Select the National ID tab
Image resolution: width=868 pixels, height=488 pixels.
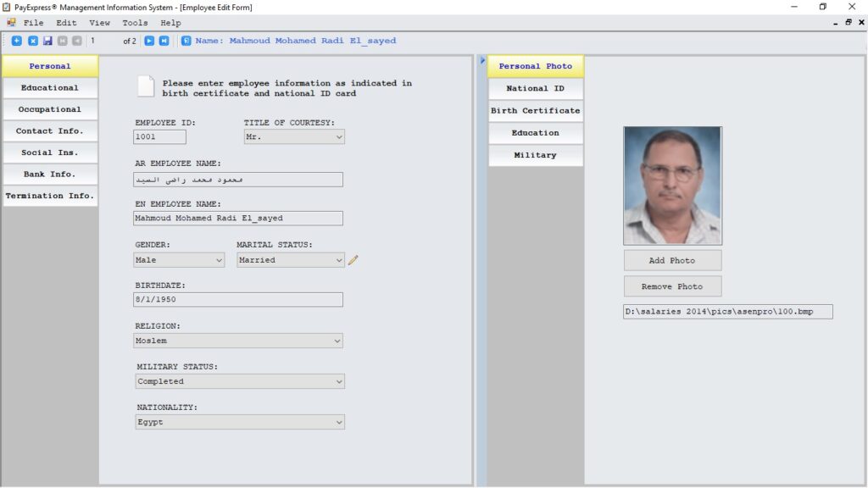(x=536, y=88)
